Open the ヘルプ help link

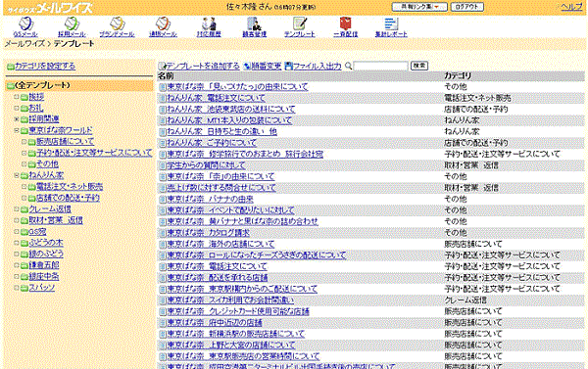pos(571,7)
